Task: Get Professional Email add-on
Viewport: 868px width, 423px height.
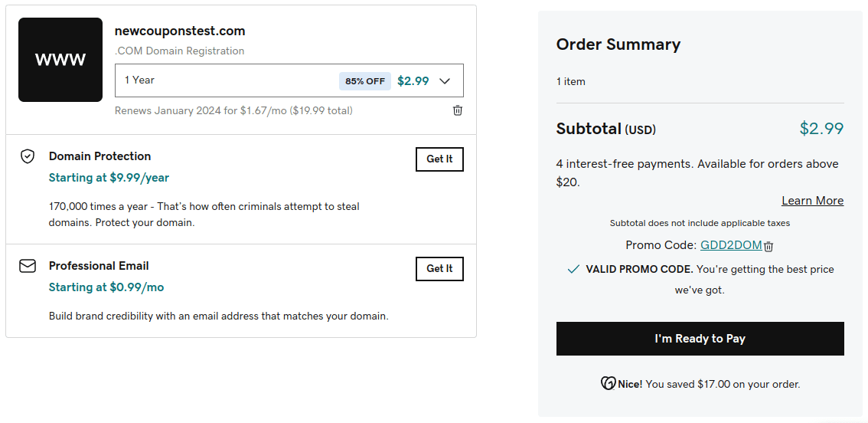Action: [439, 269]
